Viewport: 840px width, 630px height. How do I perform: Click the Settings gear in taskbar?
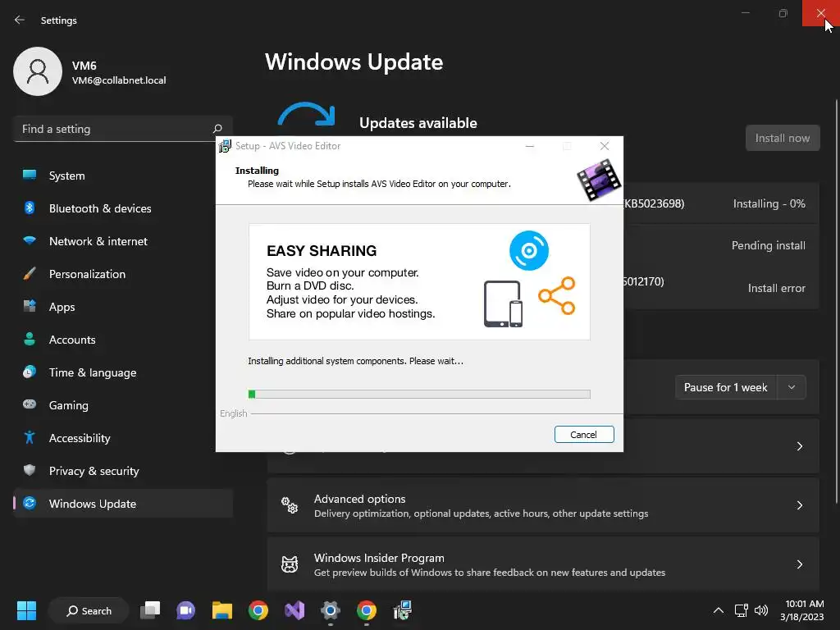point(331,610)
